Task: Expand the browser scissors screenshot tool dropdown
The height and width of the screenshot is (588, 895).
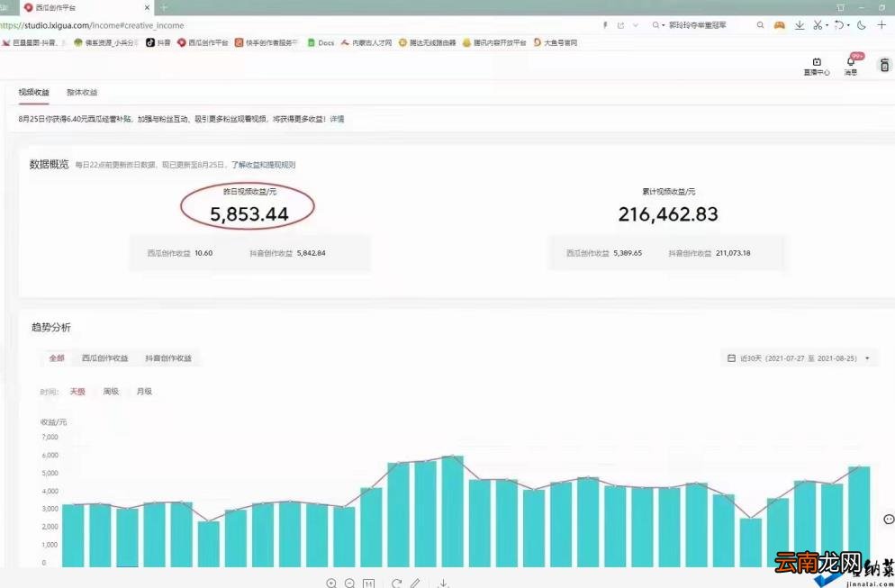Action: click(x=828, y=25)
